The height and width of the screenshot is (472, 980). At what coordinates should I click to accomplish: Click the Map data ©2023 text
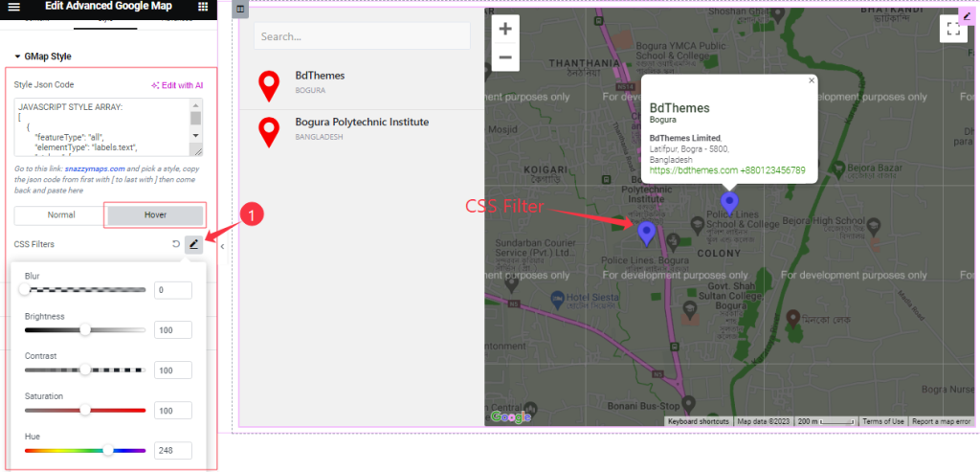(763, 421)
